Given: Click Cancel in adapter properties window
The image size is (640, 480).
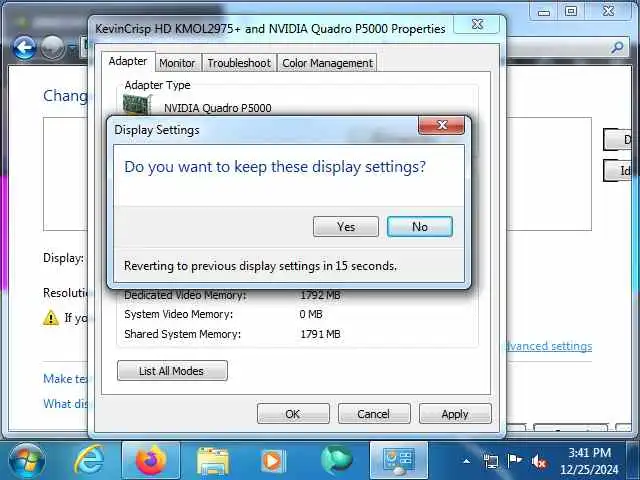Looking at the screenshot, I should click(374, 414).
